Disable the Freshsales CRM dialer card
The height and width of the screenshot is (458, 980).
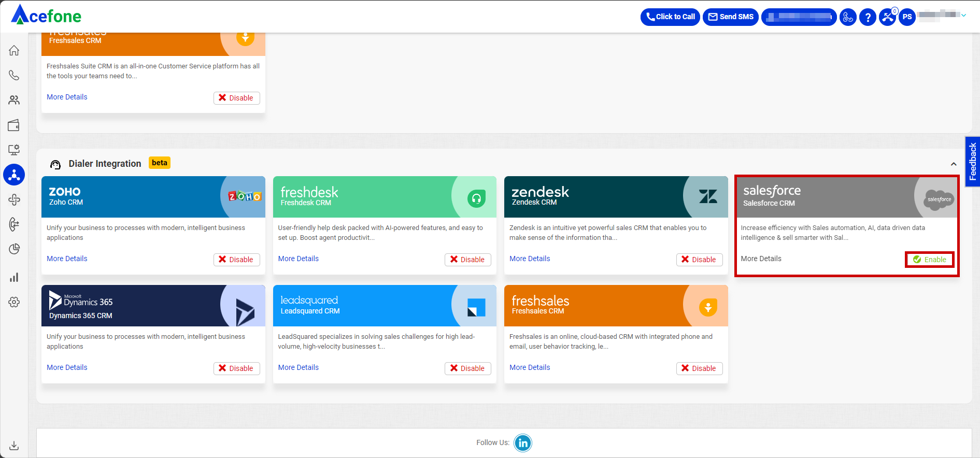(699, 368)
